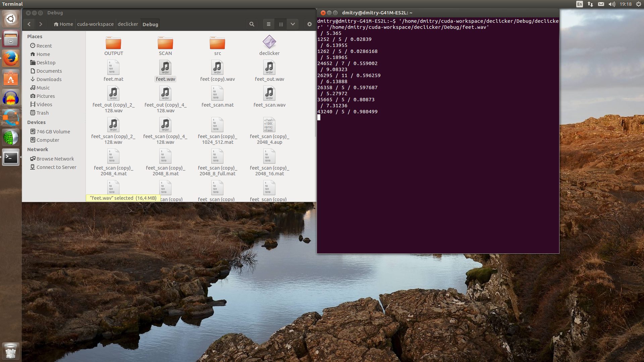This screenshot has width=644, height=362.
Task: Open the En keyboard layout indicator
Action: (x=580, y=4)
